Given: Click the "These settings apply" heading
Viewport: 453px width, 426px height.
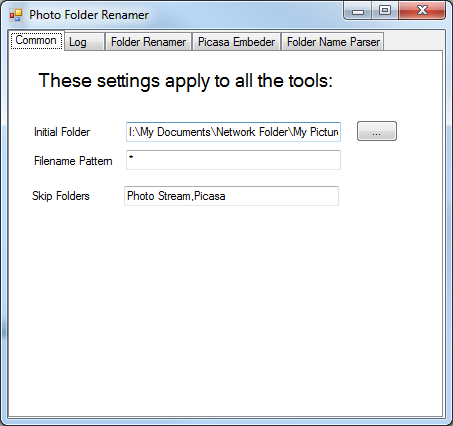Looking at the screenshot, I should (x=186, y=81).
